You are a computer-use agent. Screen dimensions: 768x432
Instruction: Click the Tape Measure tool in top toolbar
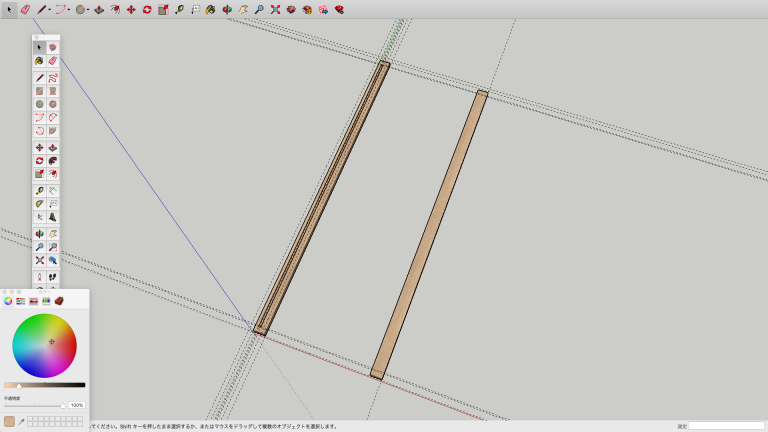179,9
